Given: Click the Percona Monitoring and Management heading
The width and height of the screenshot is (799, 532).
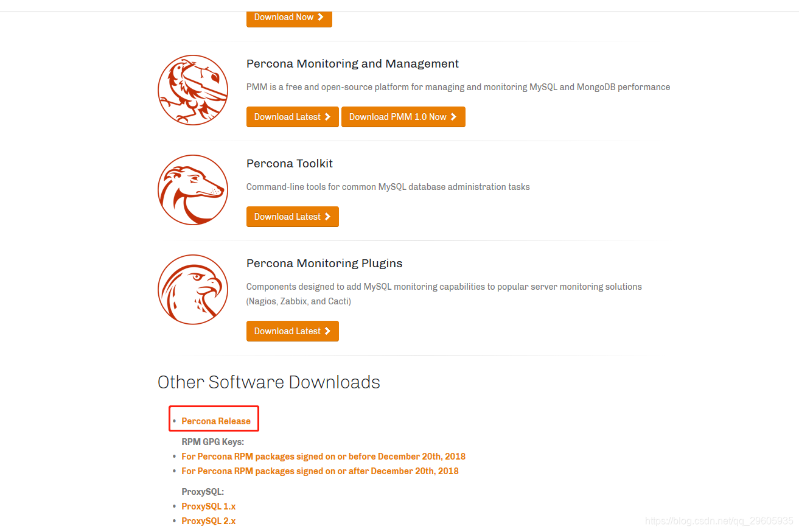Looking at the screenshot, I should pos(352,64).
